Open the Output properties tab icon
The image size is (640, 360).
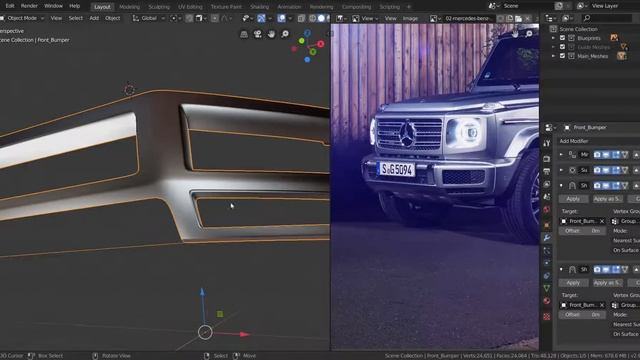pyautogui.click(x=547, y=172)
